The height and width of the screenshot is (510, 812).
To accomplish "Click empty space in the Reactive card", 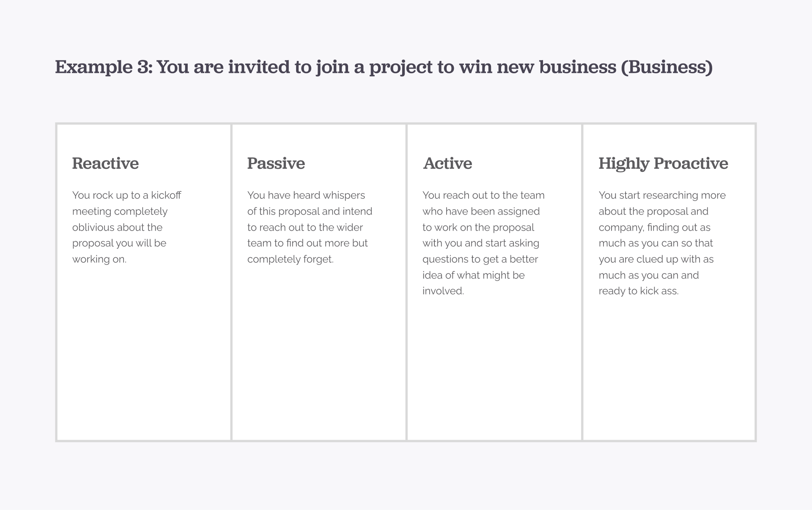I will click(x=144, y=360).
